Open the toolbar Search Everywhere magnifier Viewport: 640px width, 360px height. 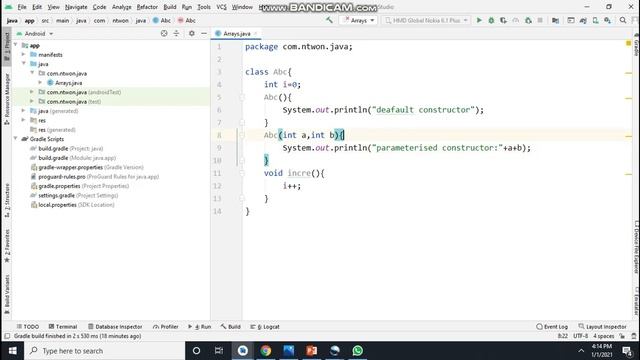(x=623, y=20)
